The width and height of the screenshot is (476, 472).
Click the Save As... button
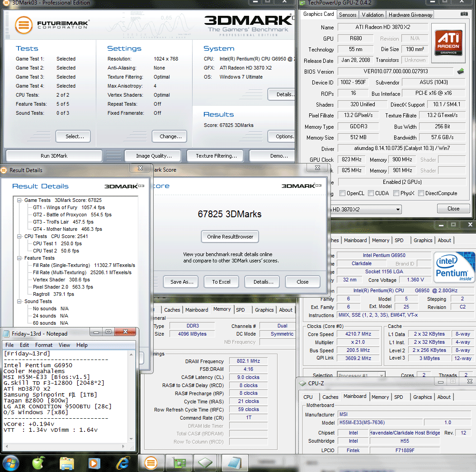point(182,282)
